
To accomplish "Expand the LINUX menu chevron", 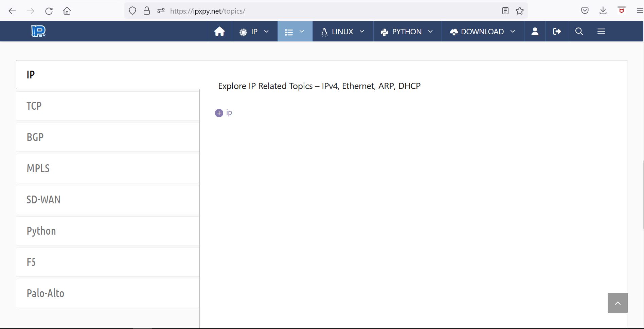I will (x=362, y=32).
